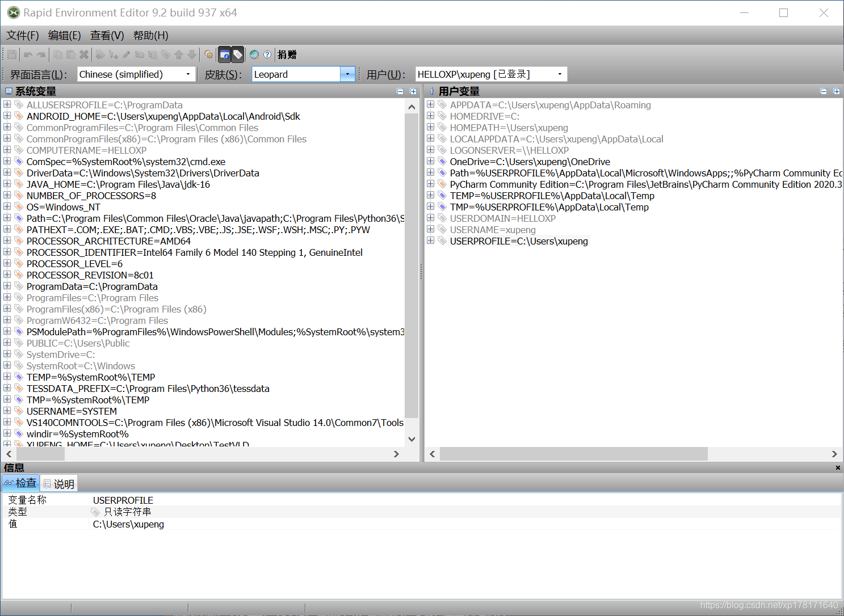Click the user variables horizontal scrollbar thumb
844x616 pixels.
[573, 454]
